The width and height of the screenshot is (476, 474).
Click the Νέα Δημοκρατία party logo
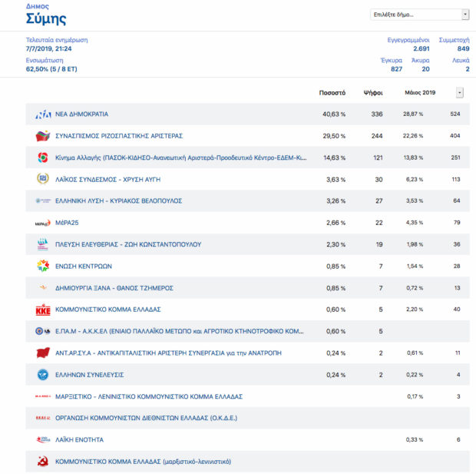coord(43,114)
